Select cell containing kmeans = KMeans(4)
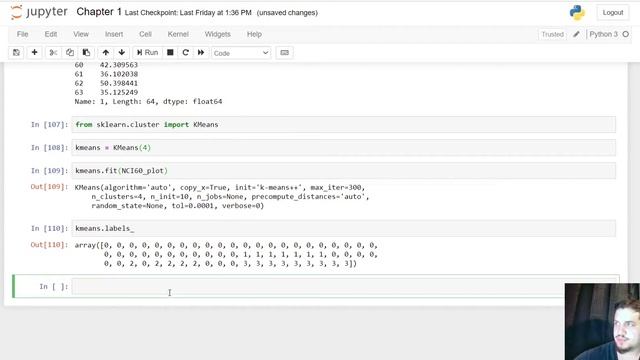This screenshot has height=360, width=640. click(x=343, y=147)
